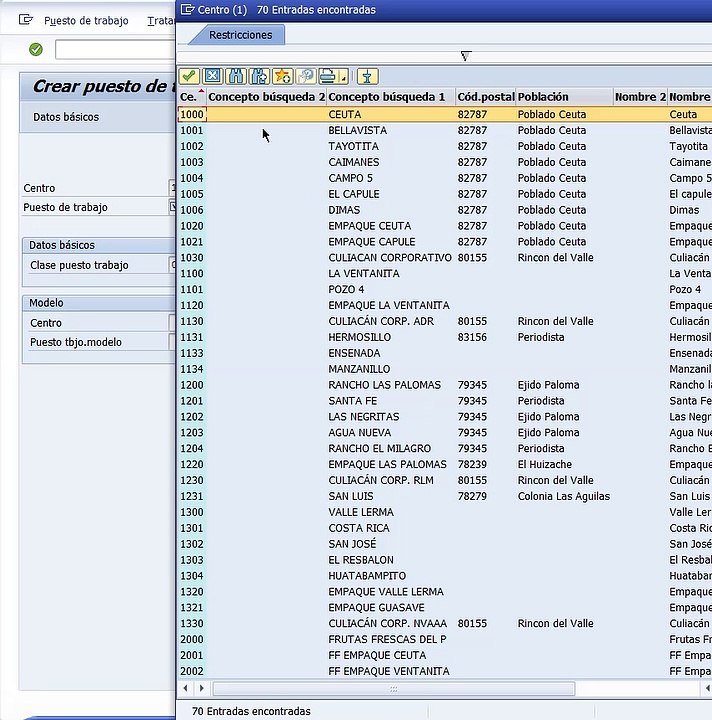712x720 pixels.
Task: Select center code 1001
Action: [x=191, y=130]
